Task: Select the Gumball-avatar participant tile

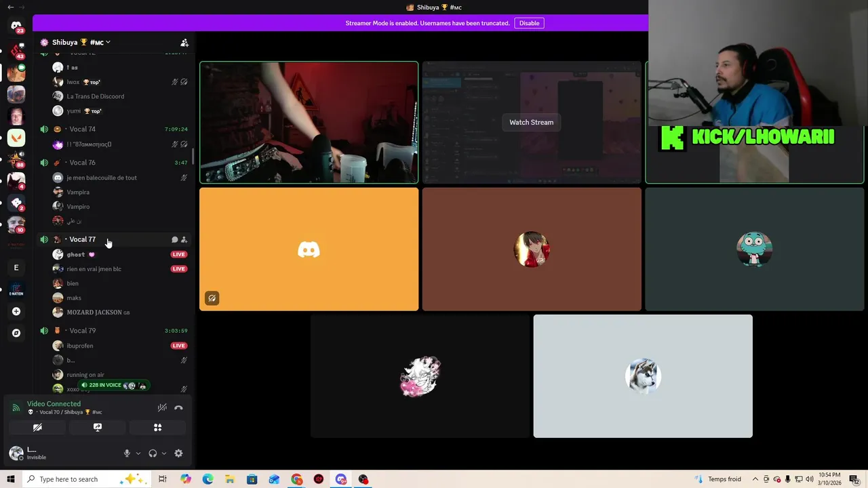Action: [754, 249]
